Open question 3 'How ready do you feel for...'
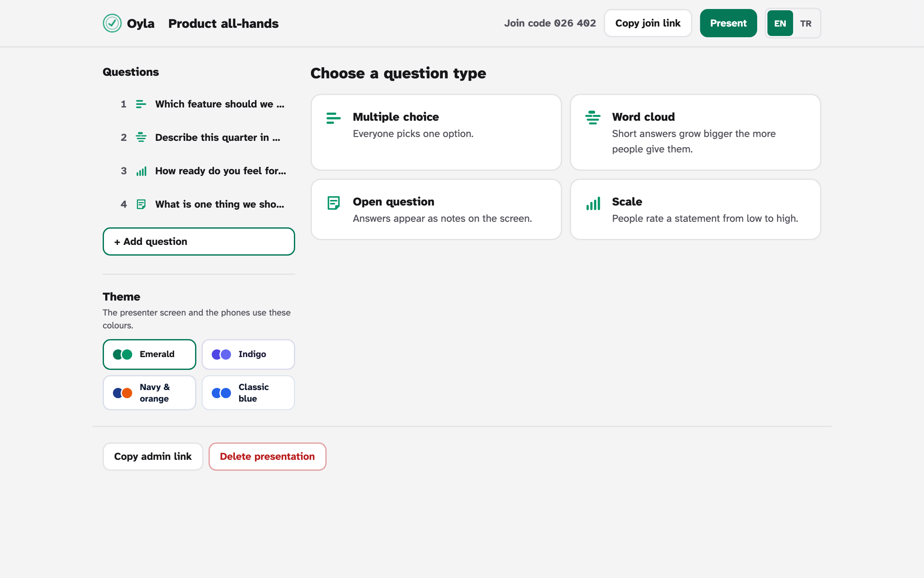 coord(199,171)
